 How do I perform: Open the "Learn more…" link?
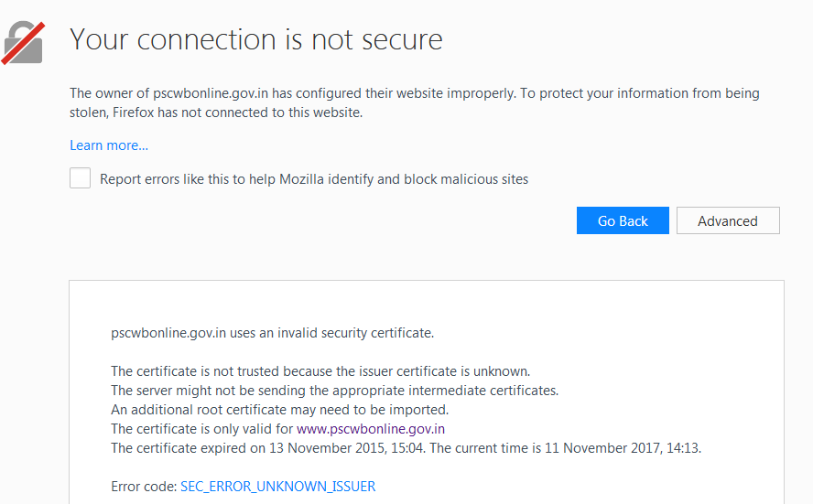pyautogui.click(x=109, y=145)
